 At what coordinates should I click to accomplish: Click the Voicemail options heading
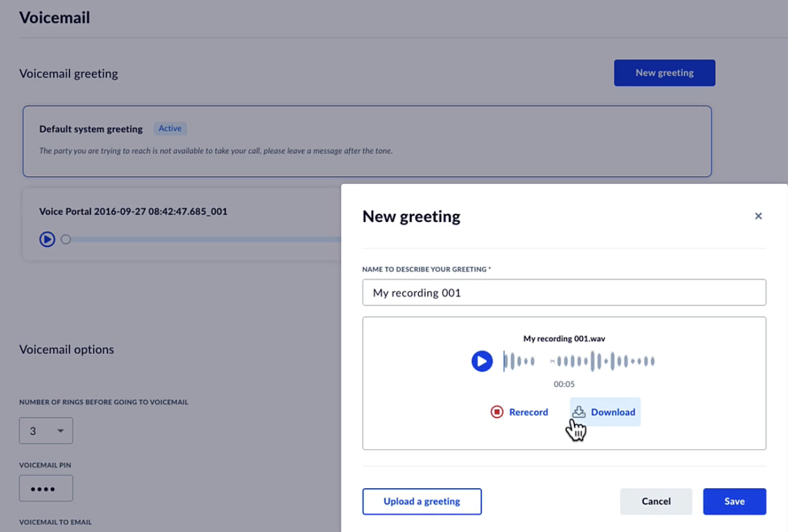(67, 349)
